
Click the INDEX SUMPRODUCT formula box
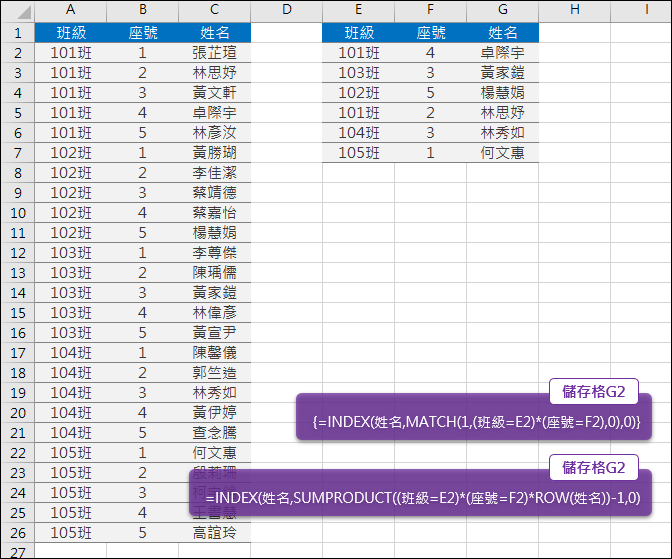(420, 493)
